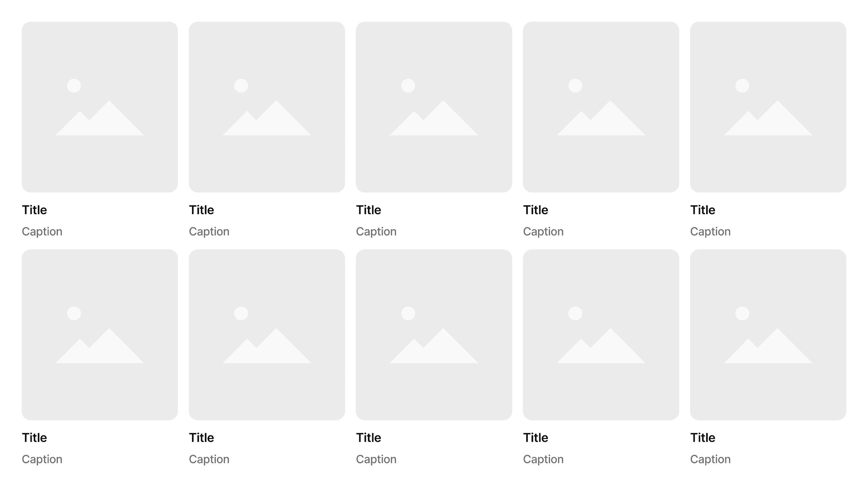Image resolution: width=868 pixels, height=488 pixels.
Task: Open the Title of the fourth bottom-row card
Action: (x=536, y=437)
